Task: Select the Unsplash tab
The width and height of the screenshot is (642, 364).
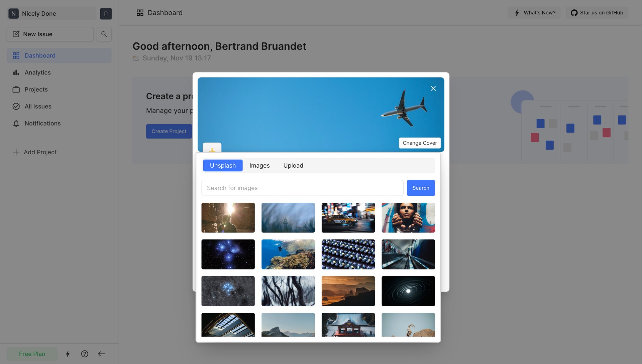Action: click(x=223, y=166)
